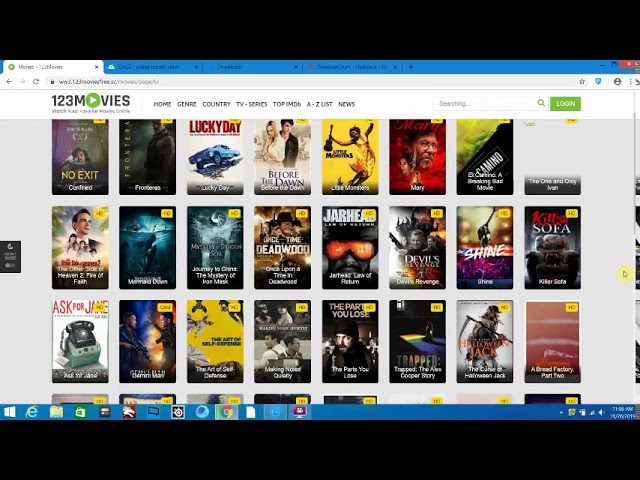Open The One and Only Ivan

pos(553,157)
